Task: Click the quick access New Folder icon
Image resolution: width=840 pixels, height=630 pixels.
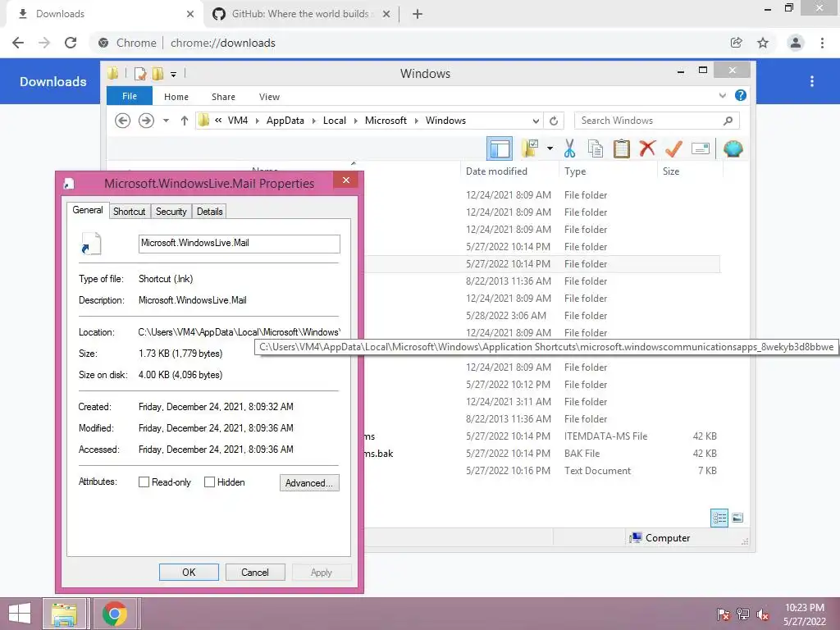Action: tap(157, 73)
